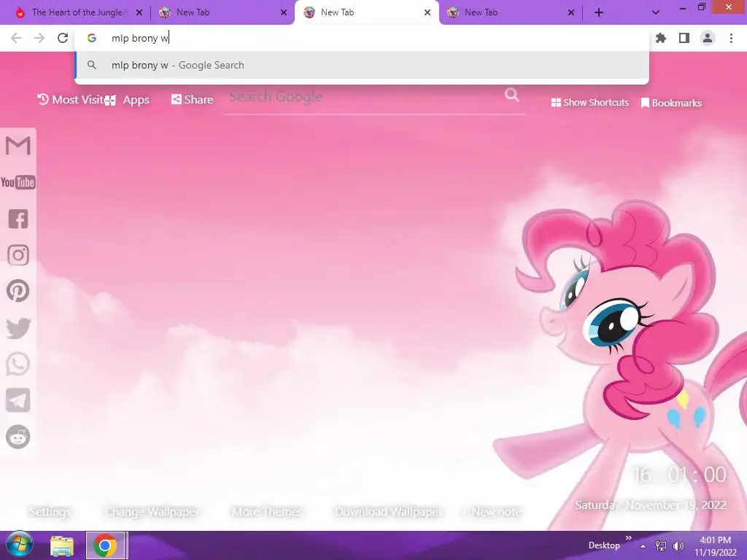Switch to the second New Tab
The image size is (747, 560).
coord(222,13)
